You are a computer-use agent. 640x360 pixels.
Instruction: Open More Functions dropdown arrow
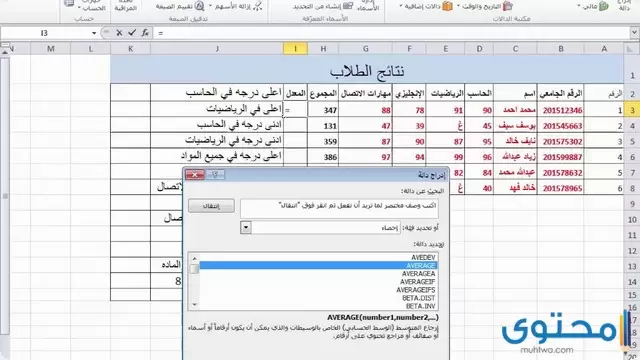point(401,6)
